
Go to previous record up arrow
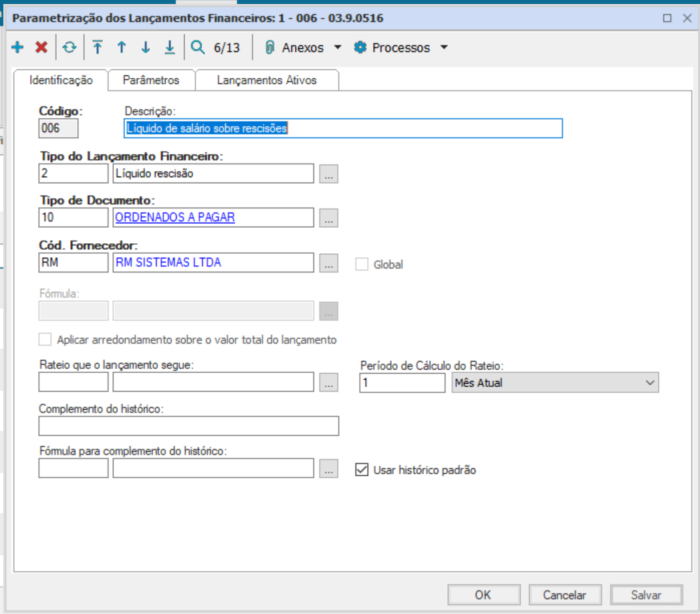[x=122, y=47]
